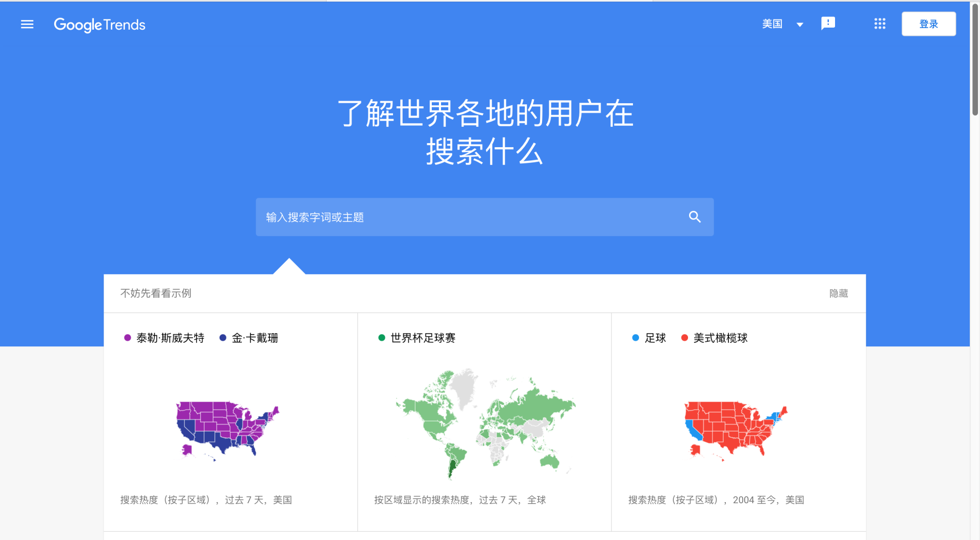Toggle the 金·卡戴珊 legend entry
Image resolution: width=980 pixels, height=540 pixels.
tap(254, 338)
